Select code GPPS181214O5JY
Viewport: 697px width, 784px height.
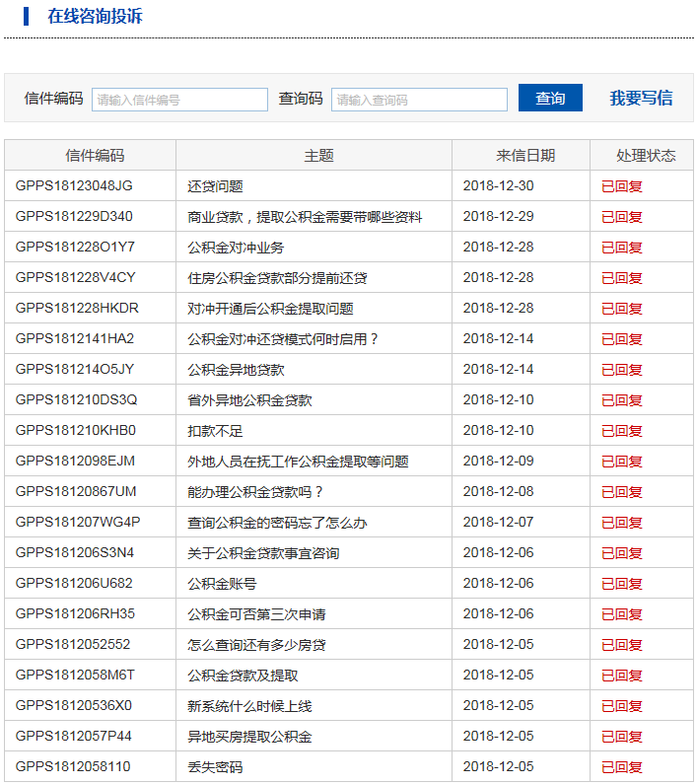[x=75, y=369]
